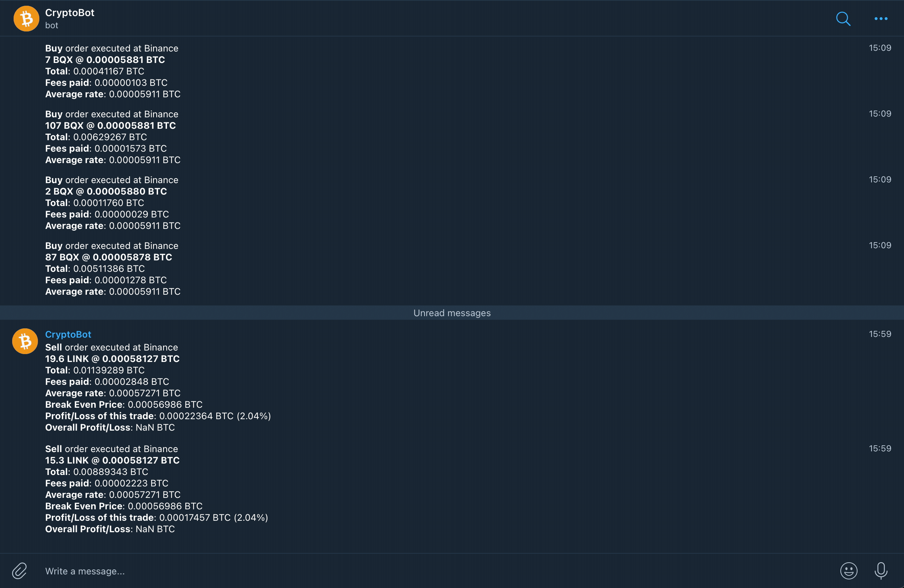Click Average rate line of the 107 BQX message
This screenshot has height=588, width=904.
coord(113,160)
